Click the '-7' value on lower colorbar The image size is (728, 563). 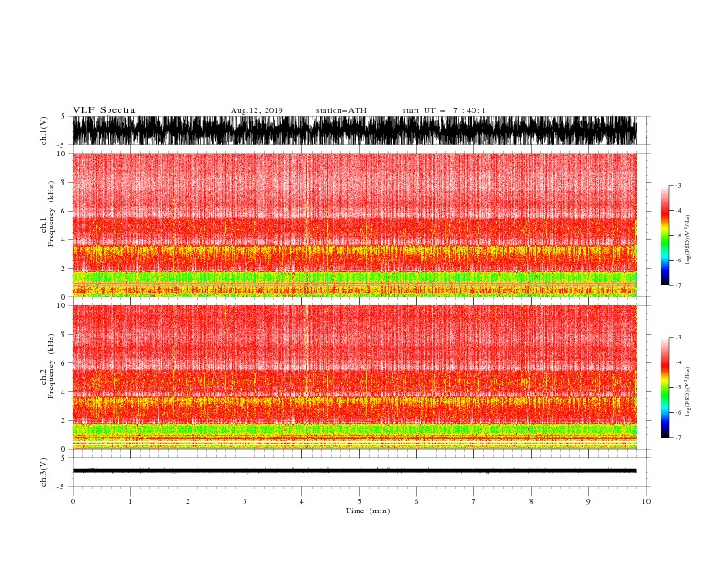point(677,438)
